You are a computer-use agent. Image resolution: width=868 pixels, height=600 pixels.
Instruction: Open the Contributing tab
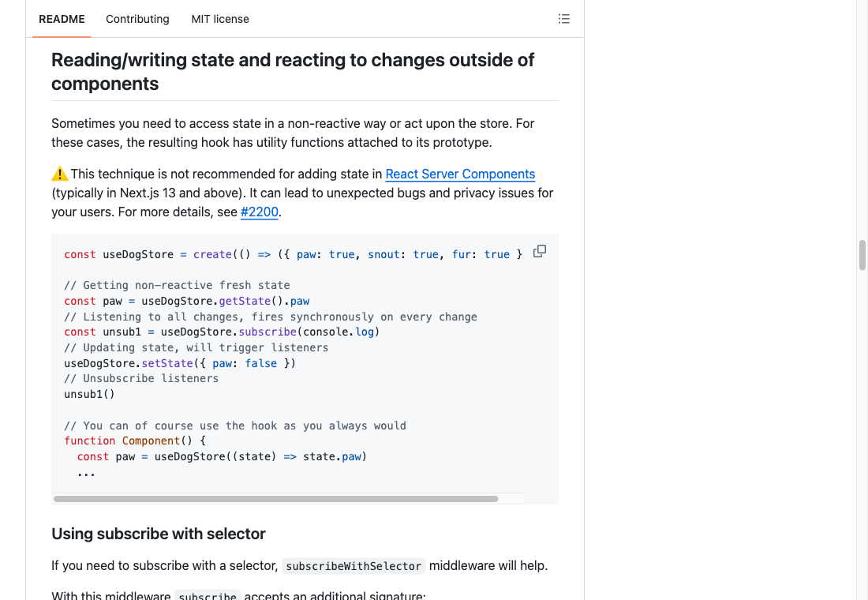[137, 19]
